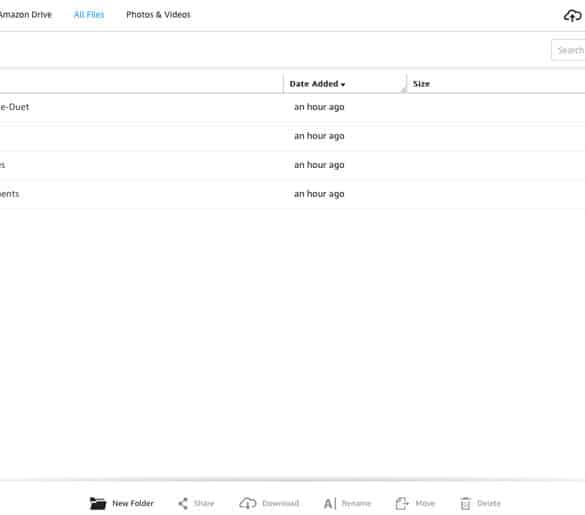Click the Rename label in bottom toolbar

pos(356,503)
